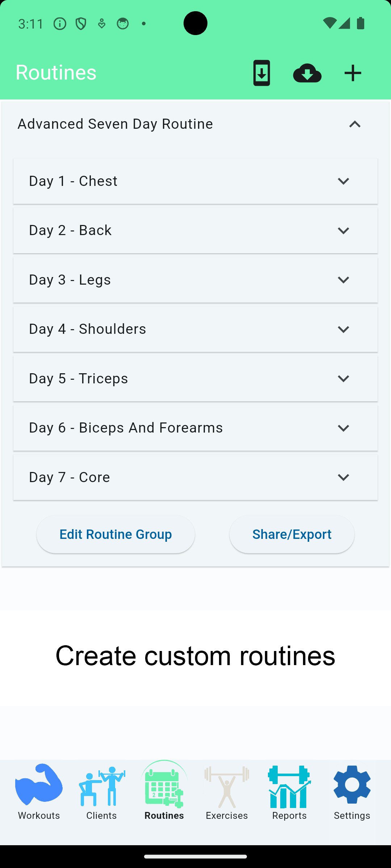Select the Routines tab
This screenshot has height=868, width=391.
click(x=164, y=792)
